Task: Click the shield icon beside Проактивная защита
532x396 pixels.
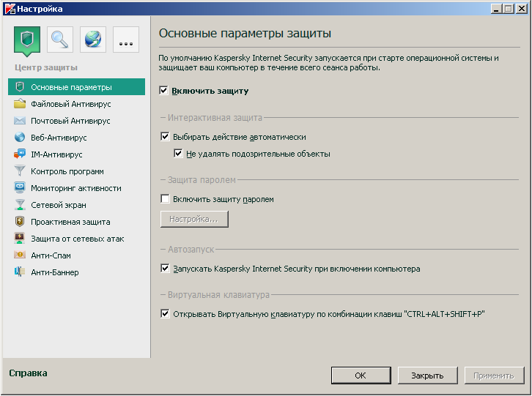Action: (x=20, y=221)
